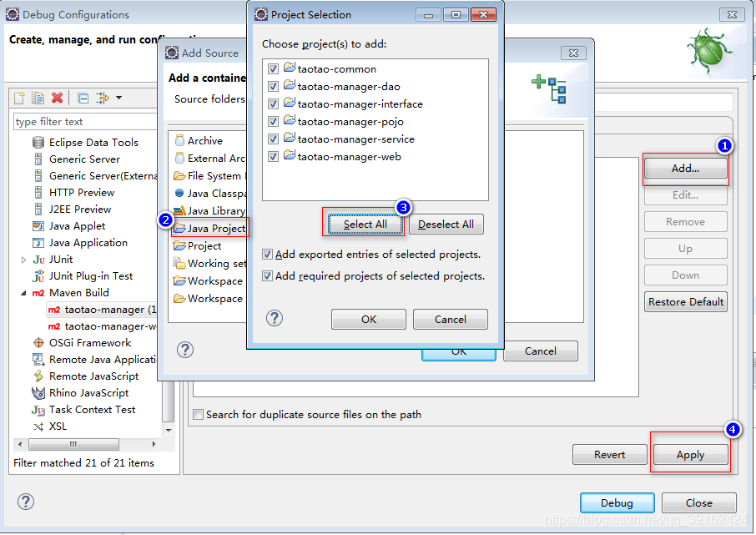Click the Restore Default button
Image resolution: width=756 pixels, height=535 pixels.
(686, 302)
